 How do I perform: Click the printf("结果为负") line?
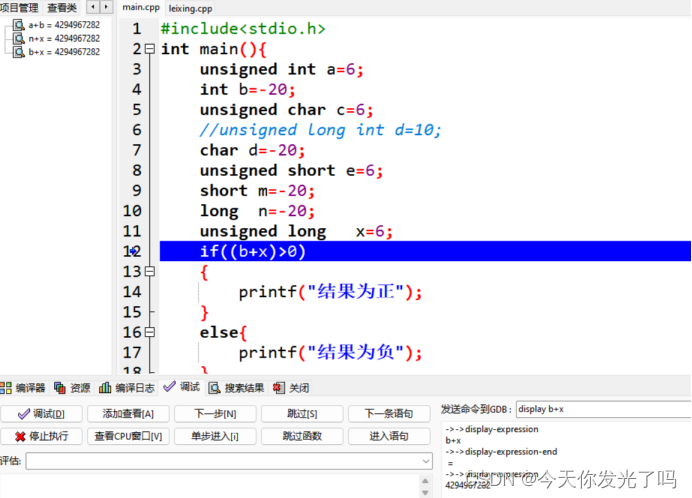coord(330,353)
